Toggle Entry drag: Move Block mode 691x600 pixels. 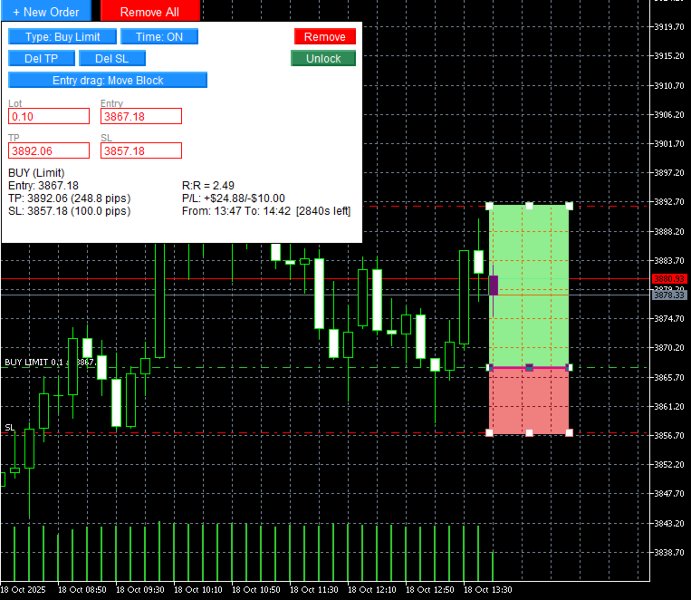pyautogui.click(x=108, y=80)
